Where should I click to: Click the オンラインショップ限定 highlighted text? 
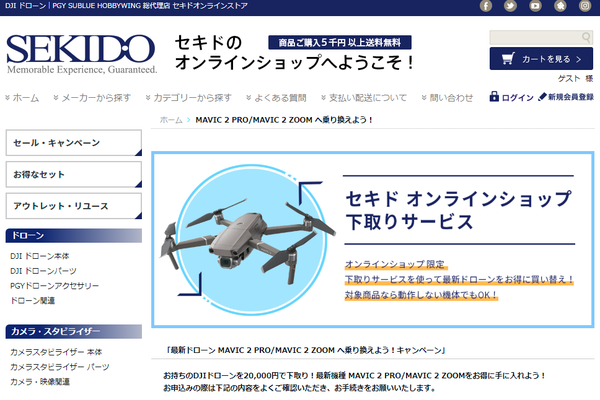click(396, 264)
